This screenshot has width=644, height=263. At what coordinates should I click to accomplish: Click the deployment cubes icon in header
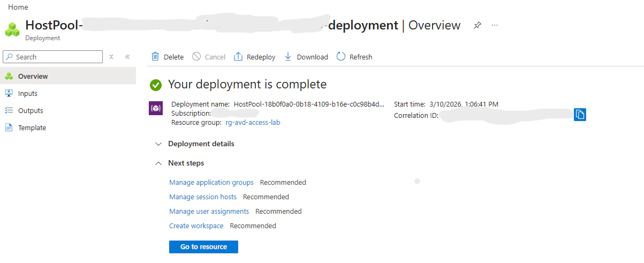click(x=12, y=29)
